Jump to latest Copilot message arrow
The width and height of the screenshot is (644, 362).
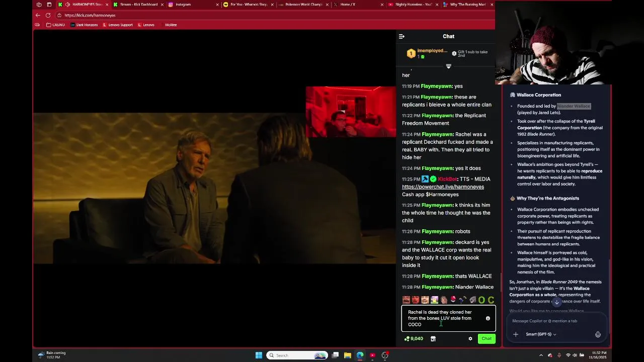click(556, 302)
